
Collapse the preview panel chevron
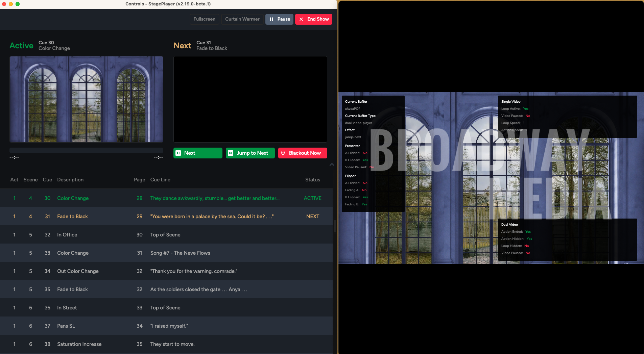tap(332, 165)
